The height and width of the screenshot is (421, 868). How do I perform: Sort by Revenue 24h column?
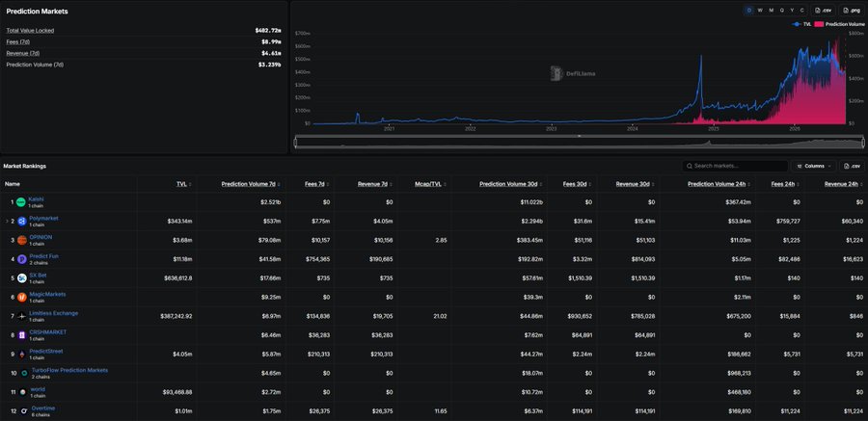[x=844, y=184]
